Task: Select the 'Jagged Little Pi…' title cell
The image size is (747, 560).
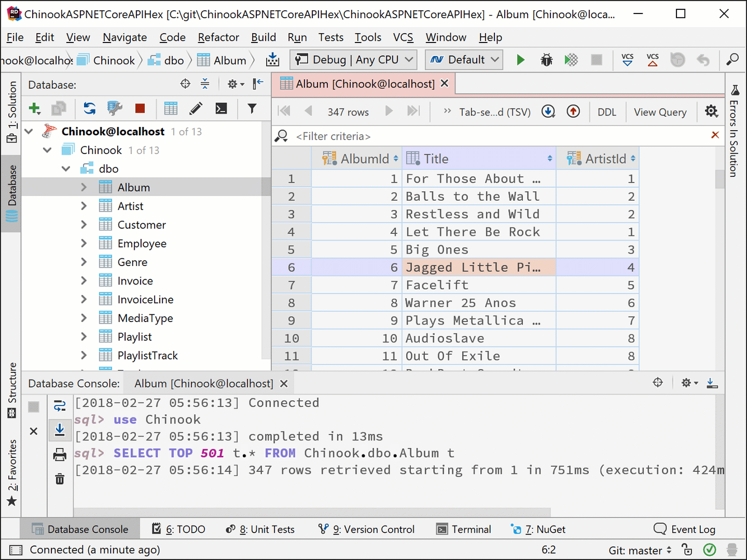Action: point(479,267)
